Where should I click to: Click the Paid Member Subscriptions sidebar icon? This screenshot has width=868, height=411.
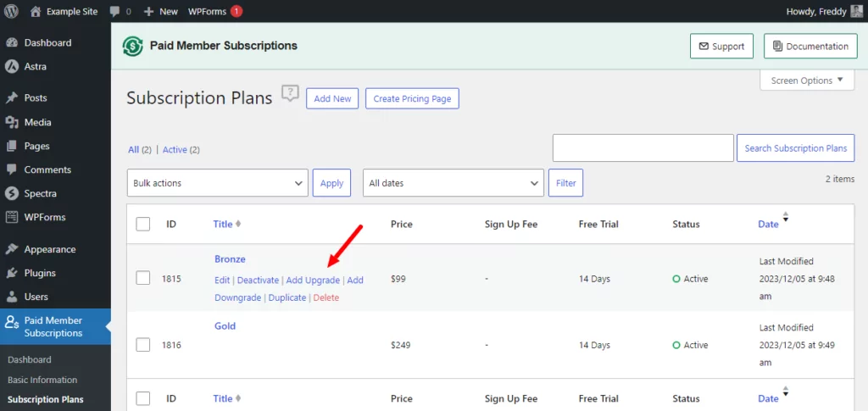(12, 323)
